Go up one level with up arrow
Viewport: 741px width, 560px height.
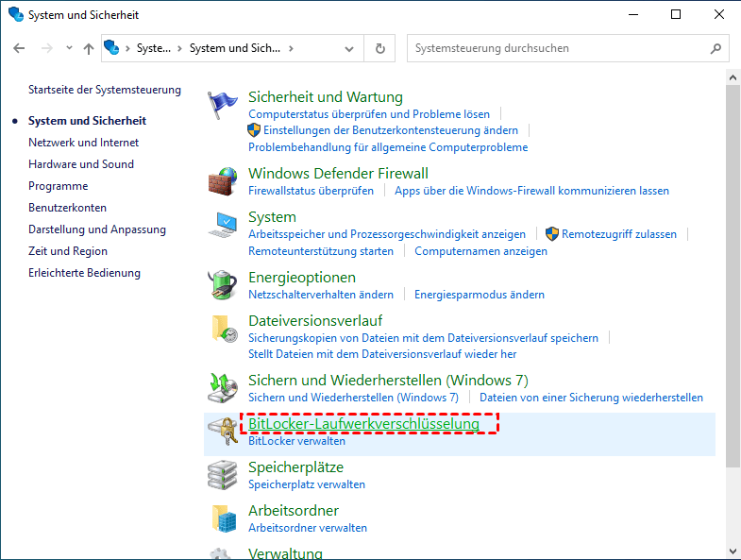click(x=89, y=48)
